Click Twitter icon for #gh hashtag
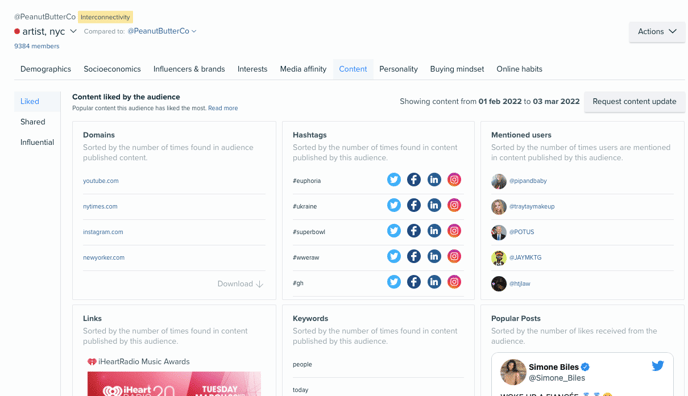This screenshot has width=688, height=396. click(x=394, y=282)
